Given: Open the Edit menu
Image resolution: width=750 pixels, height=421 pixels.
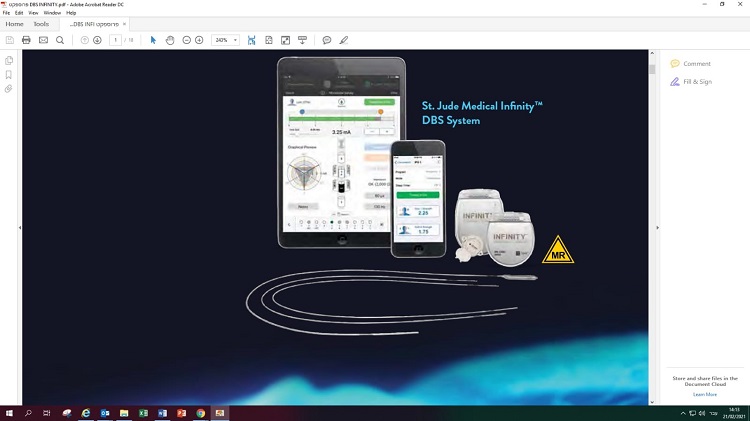Looking at the screenshot, I should coord(19,13).
